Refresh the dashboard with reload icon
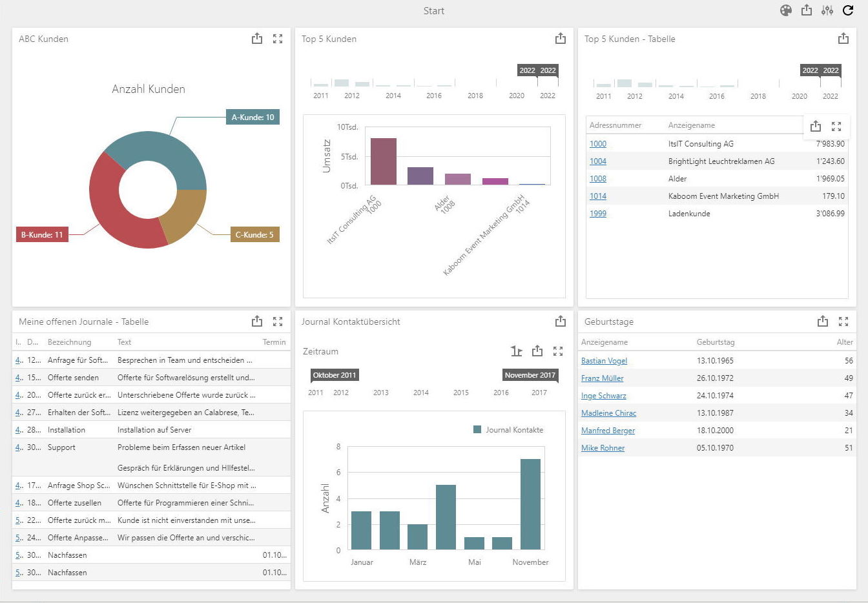The image size is (868, 603). pos(848,10)
